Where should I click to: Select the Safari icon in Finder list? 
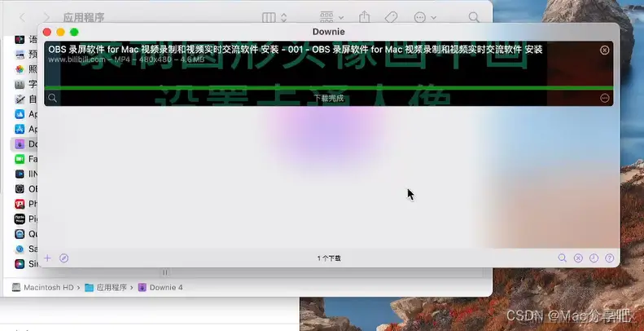click(20, 249)
